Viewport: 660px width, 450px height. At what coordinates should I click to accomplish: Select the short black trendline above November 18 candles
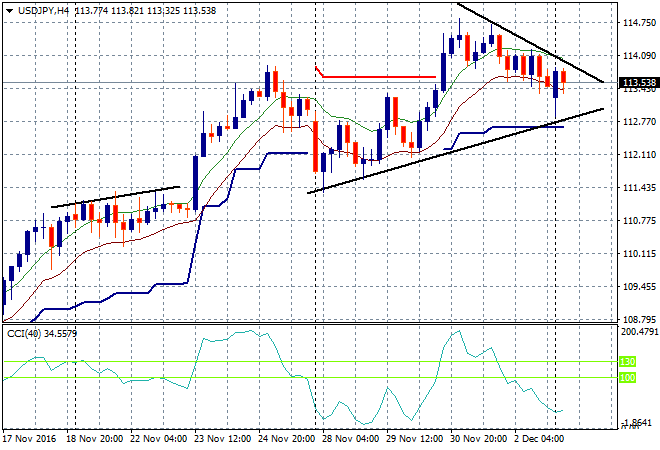(115, 197)
